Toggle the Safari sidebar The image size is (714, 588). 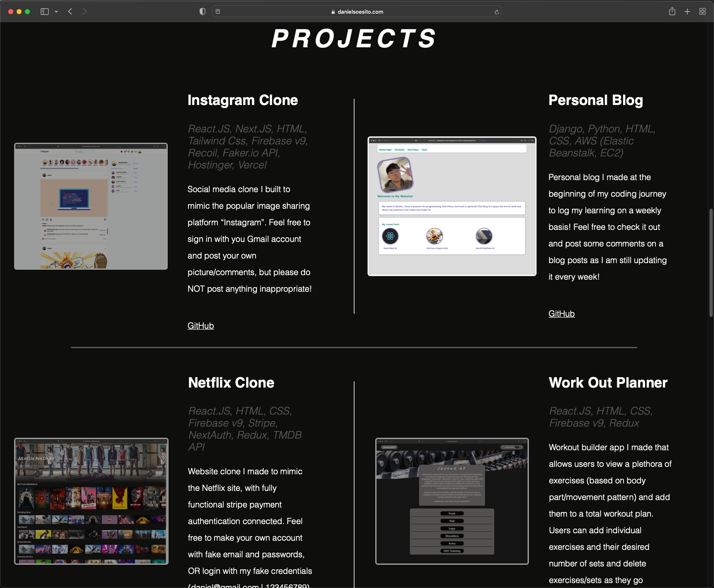click(x=45, y=11)
